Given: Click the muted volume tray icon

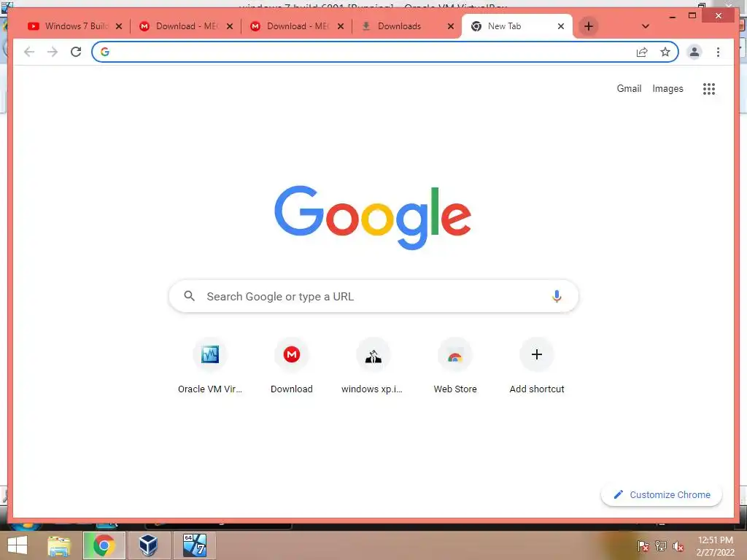Looking at the screenshot, I should (x=678, y=546).
